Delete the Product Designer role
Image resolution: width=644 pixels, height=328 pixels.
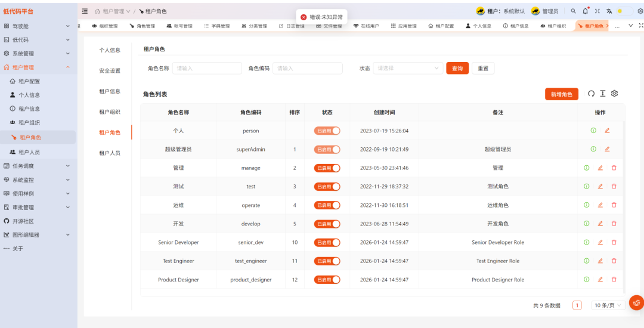pos(614,280)
